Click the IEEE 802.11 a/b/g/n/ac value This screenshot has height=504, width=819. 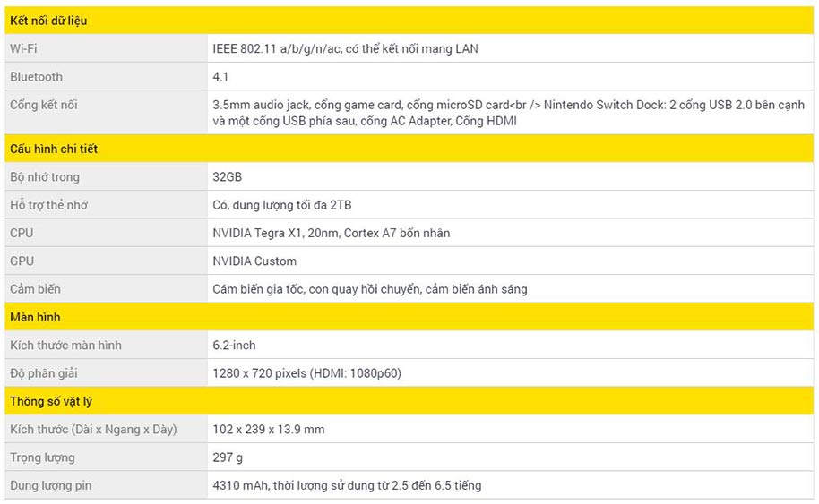[x=345, y=48]
